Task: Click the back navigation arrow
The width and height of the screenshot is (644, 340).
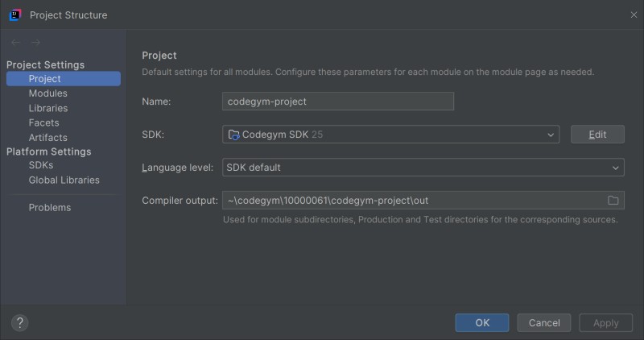Action: pyautogui.click(x=15, y=42)
